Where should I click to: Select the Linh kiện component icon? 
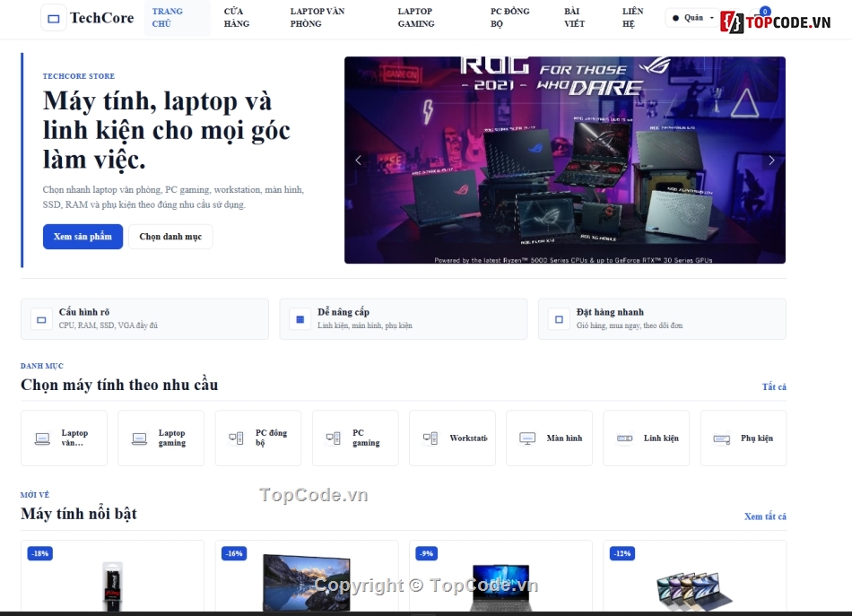[x=625, y=438]
